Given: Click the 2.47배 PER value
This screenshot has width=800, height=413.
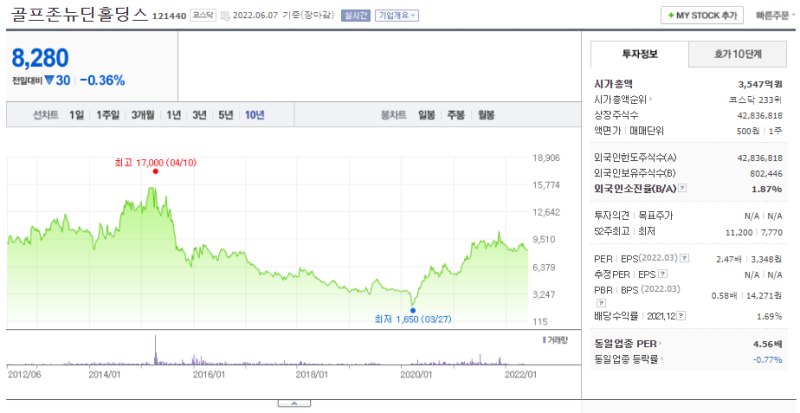Looking at the screenshot, I should pos(730,259).
